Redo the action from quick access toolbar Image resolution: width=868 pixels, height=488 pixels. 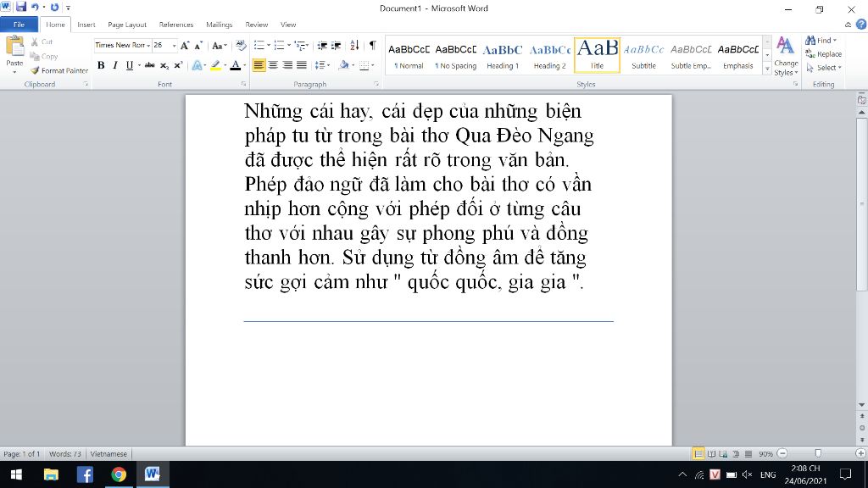coord(54,7)
